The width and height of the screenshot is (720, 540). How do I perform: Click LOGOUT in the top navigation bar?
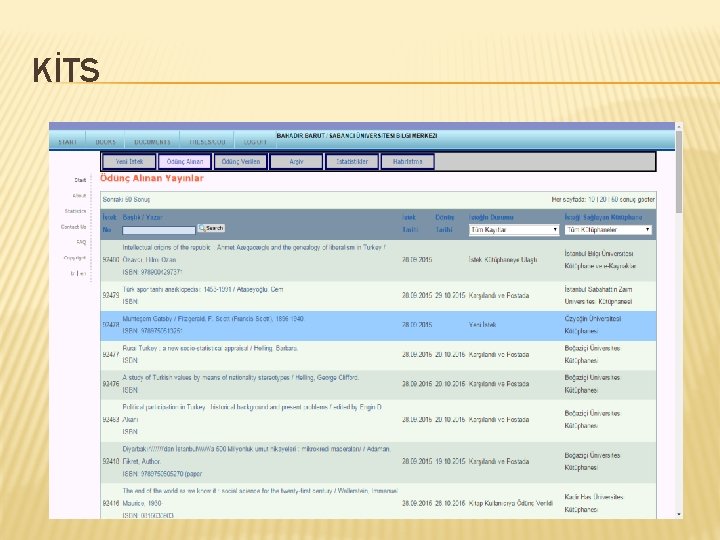click(255, 142)
